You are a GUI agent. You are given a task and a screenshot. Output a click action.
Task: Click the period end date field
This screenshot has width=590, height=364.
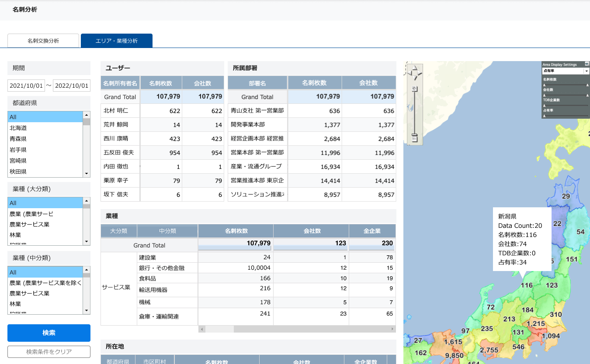pyautogui.click(x=71, y=86)
